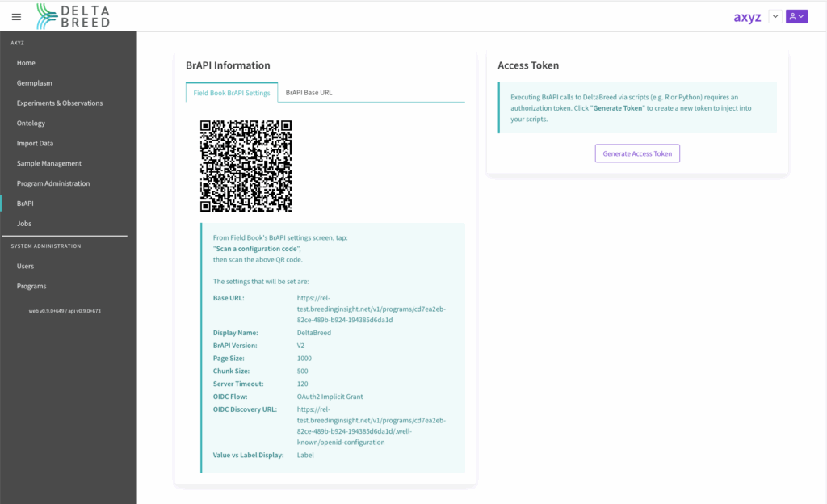Open Program Administration
Viewport: 827px width, 504px height.
point(53,183)
